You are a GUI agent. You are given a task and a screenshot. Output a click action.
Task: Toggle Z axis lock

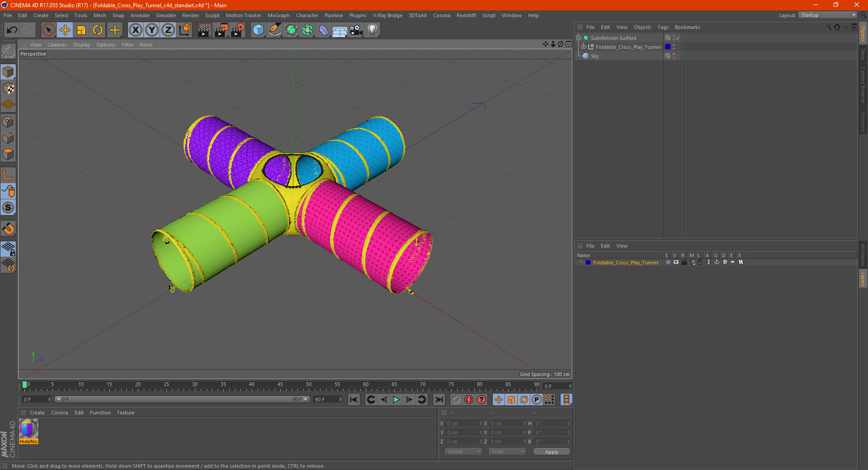coord(168,30)
